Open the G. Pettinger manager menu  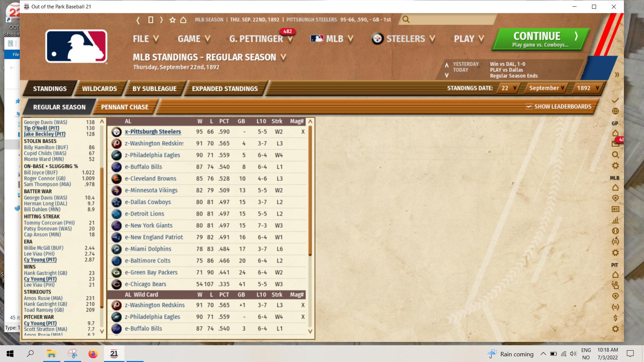pos(261,39)
